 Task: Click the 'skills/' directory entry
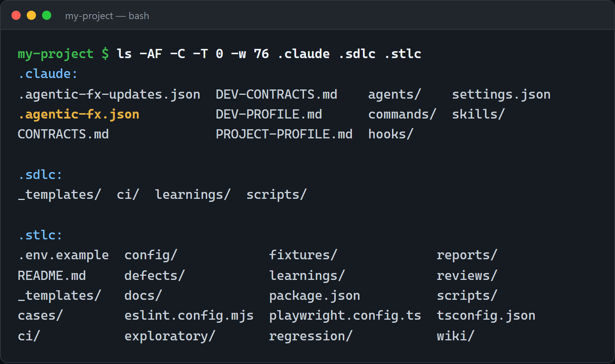479,115
